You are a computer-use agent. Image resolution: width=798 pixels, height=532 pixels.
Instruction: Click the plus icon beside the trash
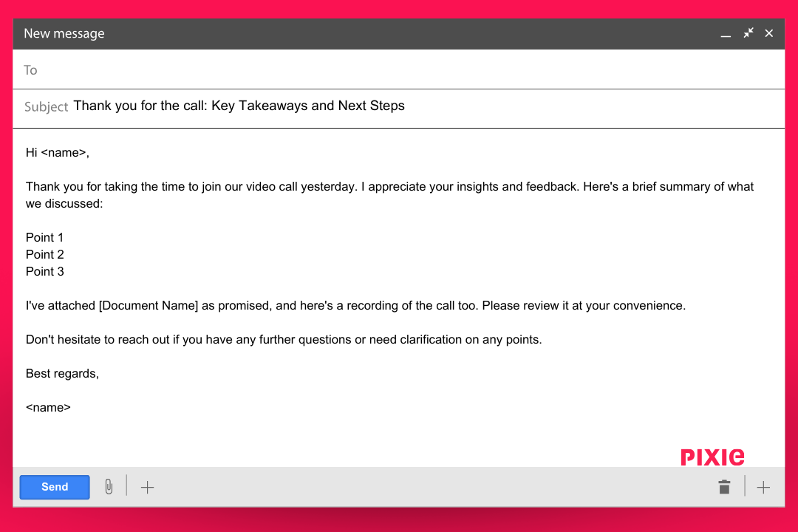(763, 487)
